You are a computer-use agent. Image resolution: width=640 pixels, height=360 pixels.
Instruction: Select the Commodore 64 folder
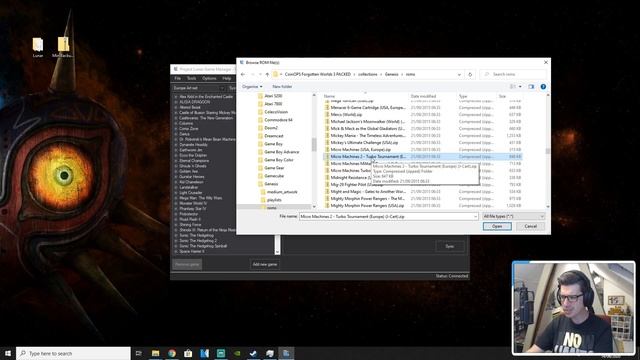pos(278,120)
